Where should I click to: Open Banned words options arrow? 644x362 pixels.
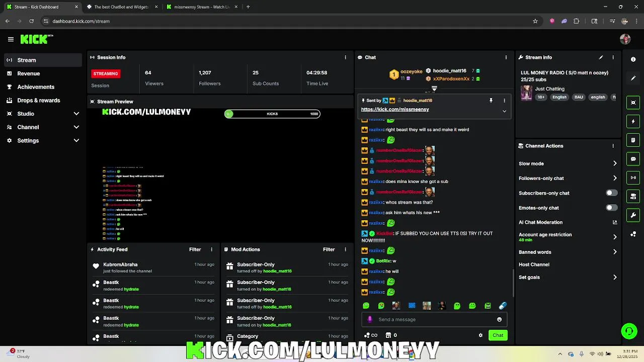click(615, 252)
